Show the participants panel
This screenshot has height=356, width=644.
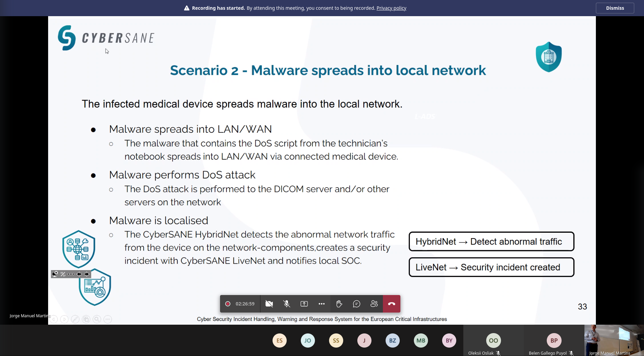click(374, 304)
